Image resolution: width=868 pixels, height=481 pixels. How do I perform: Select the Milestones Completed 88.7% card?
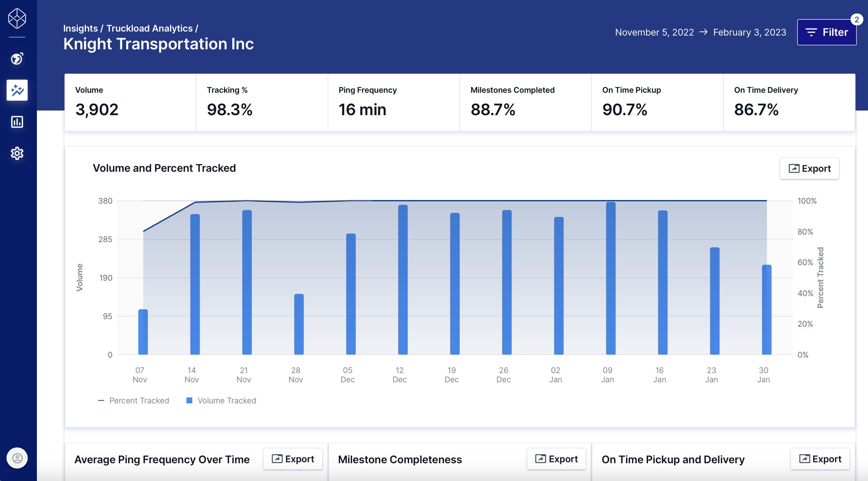pos(525,102)
